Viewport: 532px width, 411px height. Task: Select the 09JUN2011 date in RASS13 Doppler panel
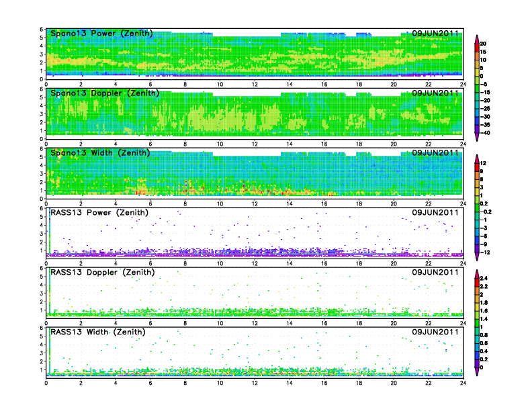[x=435, y=272]
